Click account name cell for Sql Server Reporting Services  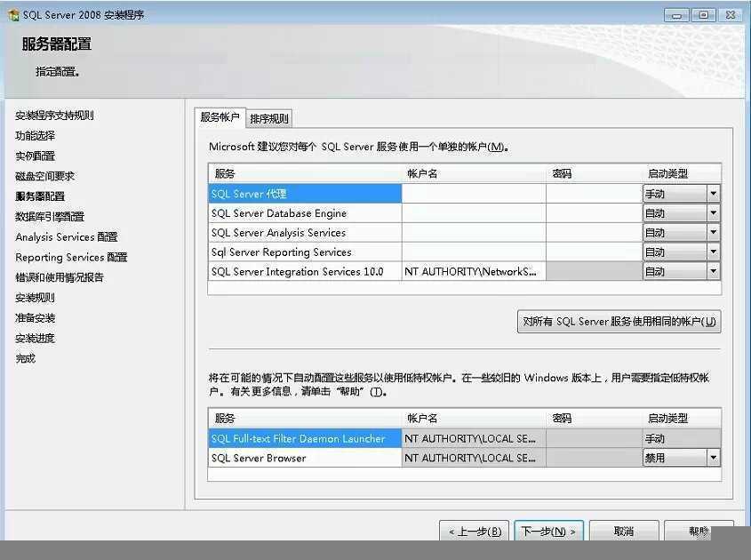[474, 252]
